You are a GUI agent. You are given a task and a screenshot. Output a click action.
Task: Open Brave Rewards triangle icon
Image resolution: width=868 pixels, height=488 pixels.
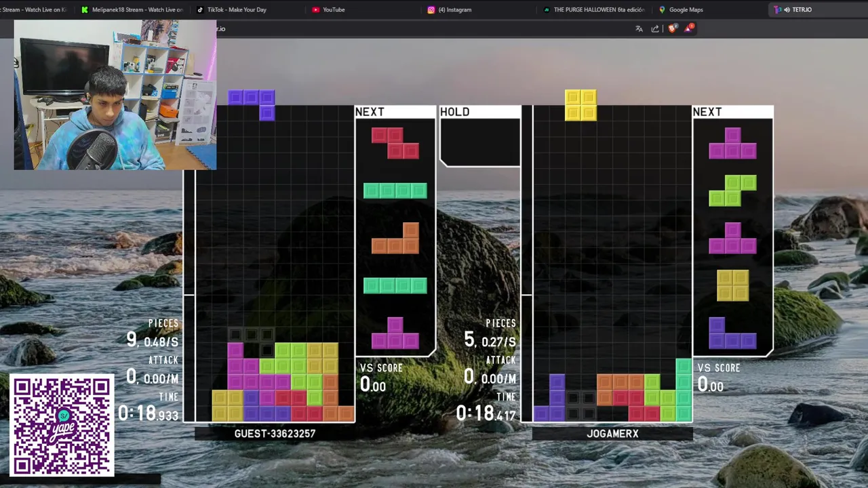tap(689, 28)
